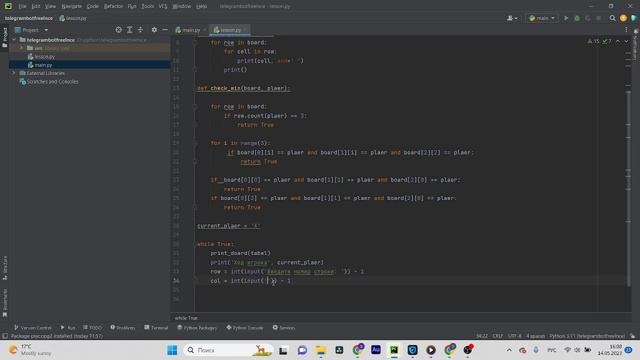Run the main configuration with green play
640x360 pixels.
pyautogui.click(x=566, y=18)
